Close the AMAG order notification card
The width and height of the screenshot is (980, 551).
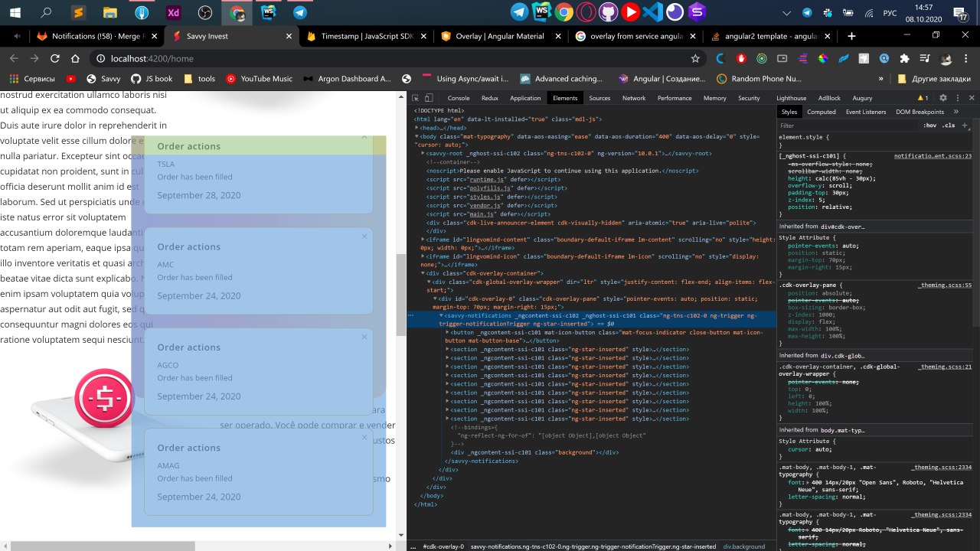(x=364, y=438)
